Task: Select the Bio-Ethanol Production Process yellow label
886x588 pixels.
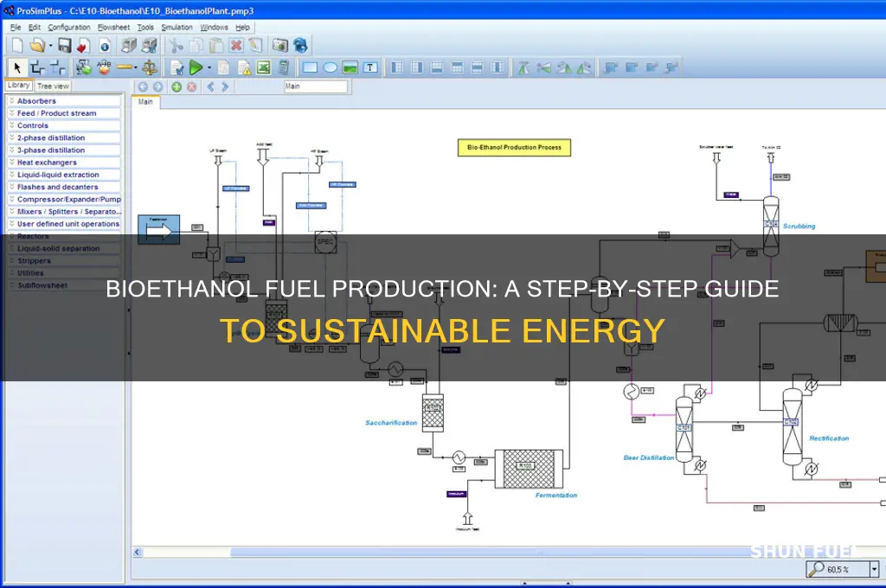Action: (514, 147)
